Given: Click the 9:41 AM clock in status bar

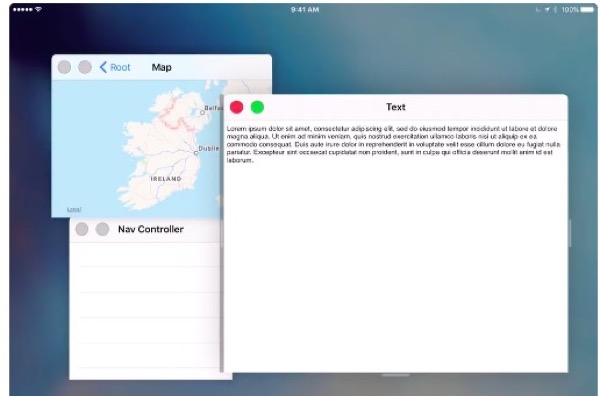Looking at the screenshot, I should (x=305, y=10).
